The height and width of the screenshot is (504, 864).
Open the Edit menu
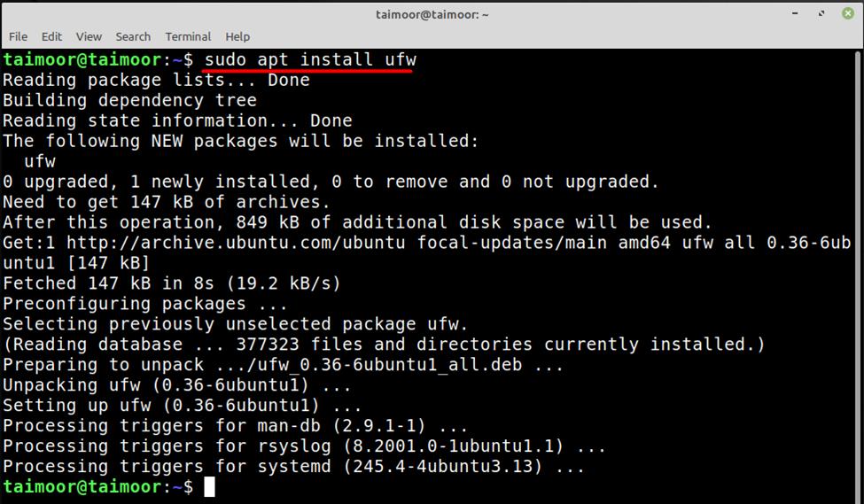(51, 36)
